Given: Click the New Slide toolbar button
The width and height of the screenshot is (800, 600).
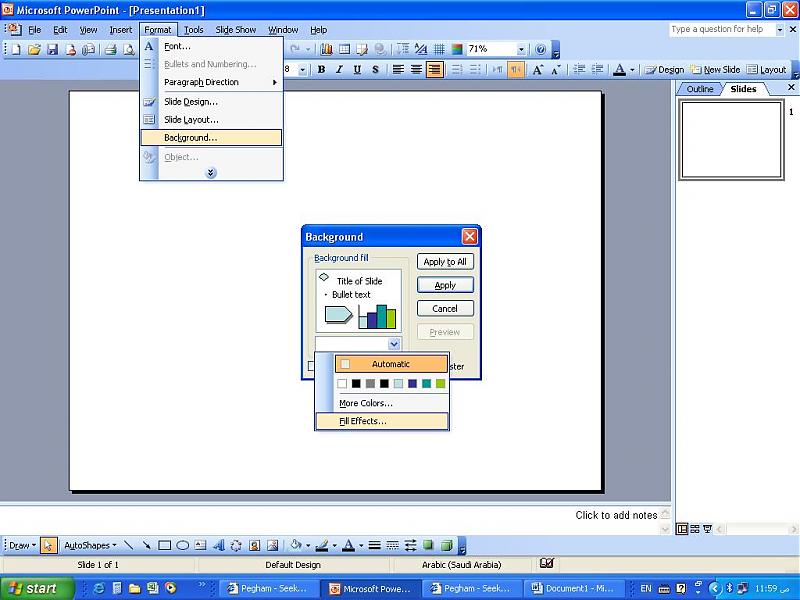Looking at the screenshot, I should 715,69.
